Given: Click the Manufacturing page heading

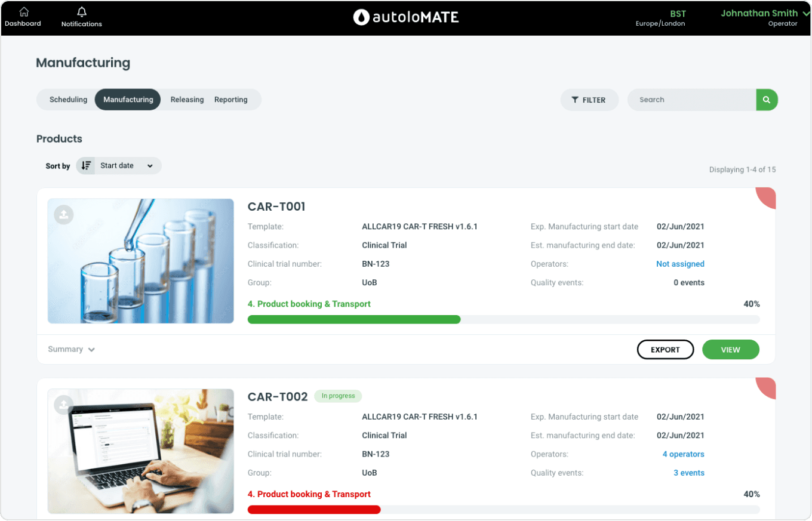Looking at the screenshot, I should (x=83, y=63).
